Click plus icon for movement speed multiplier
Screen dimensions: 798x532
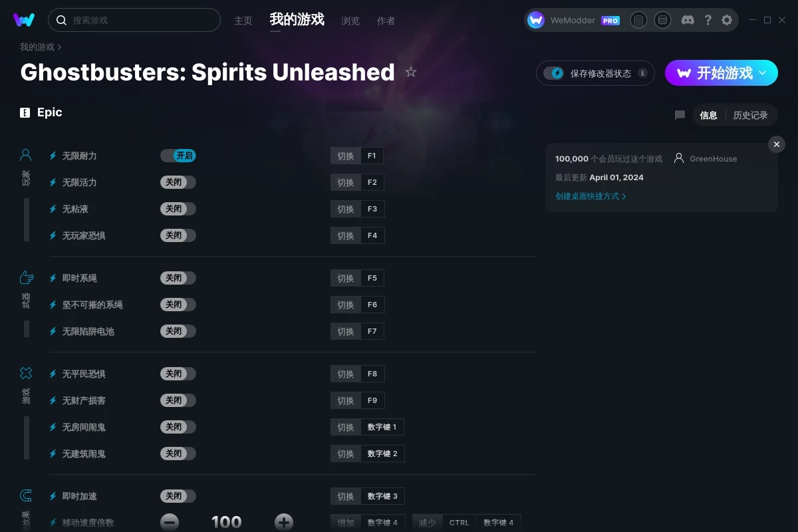(x=284, y=522)
